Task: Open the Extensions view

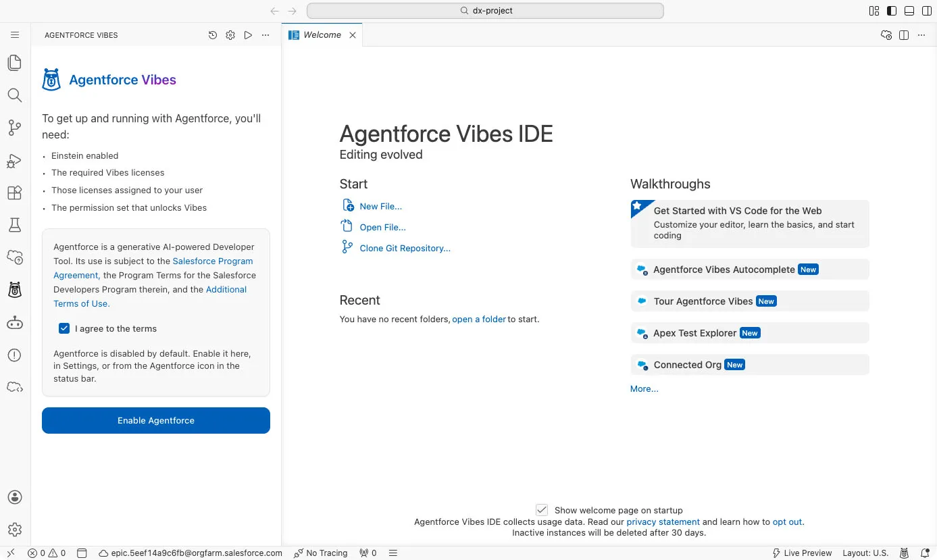Action: (x=15, y=193)
